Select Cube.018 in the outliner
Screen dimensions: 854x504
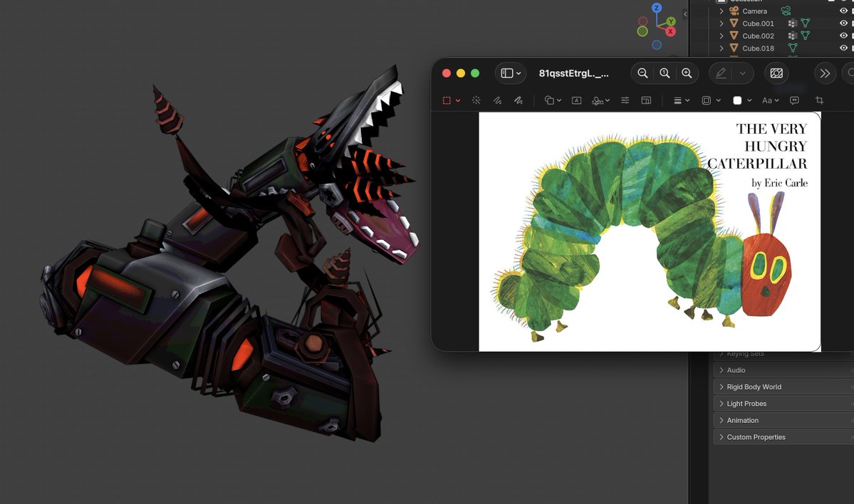pyautogui.click(x=758, y=48)
